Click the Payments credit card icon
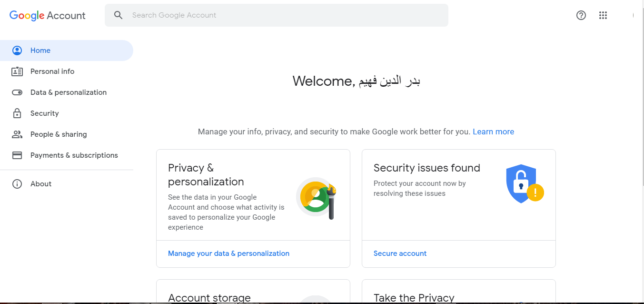 coord(17,155)
